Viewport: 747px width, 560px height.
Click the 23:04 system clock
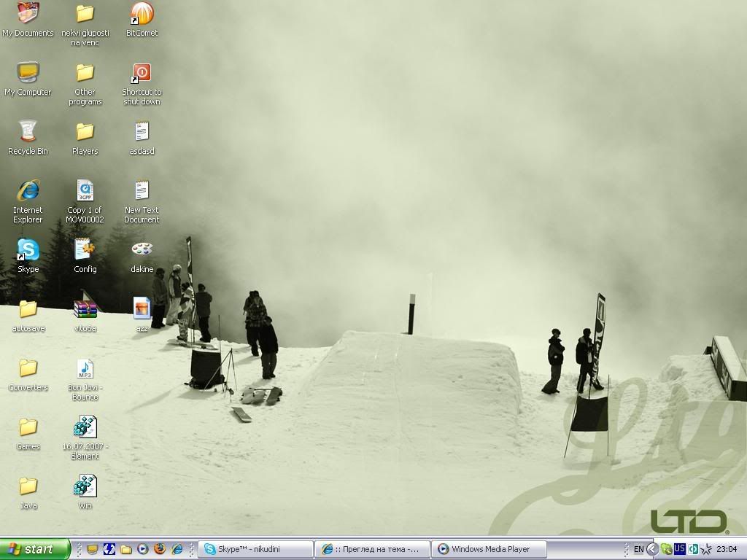[x=727, y=549]
